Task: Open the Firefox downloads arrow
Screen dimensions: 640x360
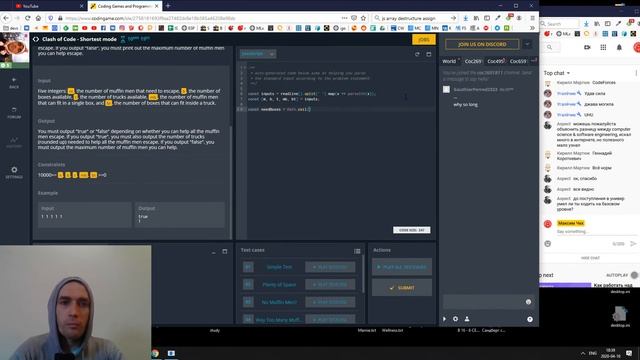Action: pos(466,18)
